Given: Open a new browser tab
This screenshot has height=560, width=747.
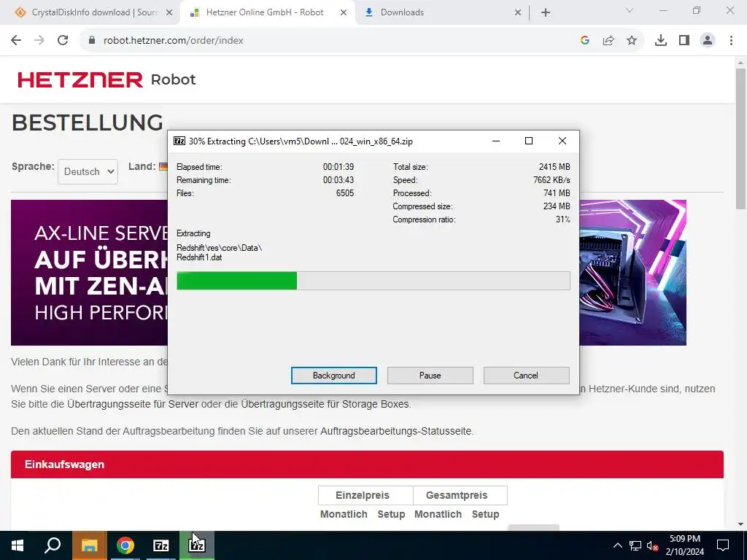Looking at the screenshot, I should click(x=546, y=13).
